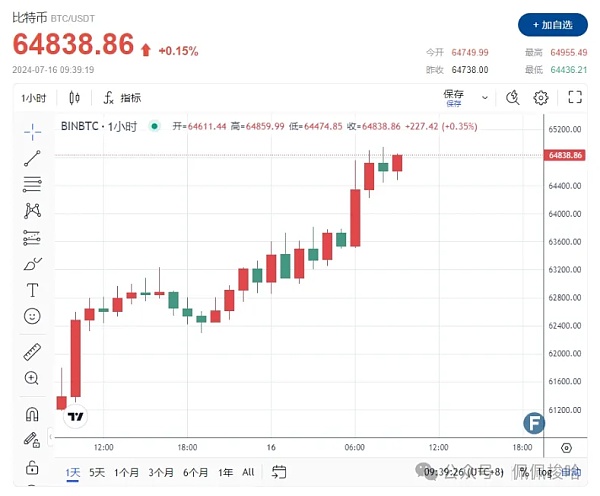
Task: Open the text annotation tool
Action: click(x=32, y=290)
